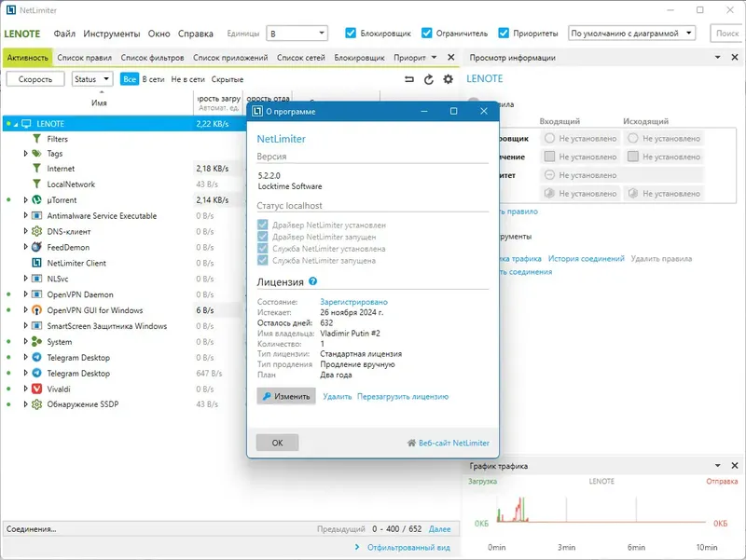Toggle the Ограничитель checkbox
Viewport: 746px width, 560px height.
(x=427, y=34)
